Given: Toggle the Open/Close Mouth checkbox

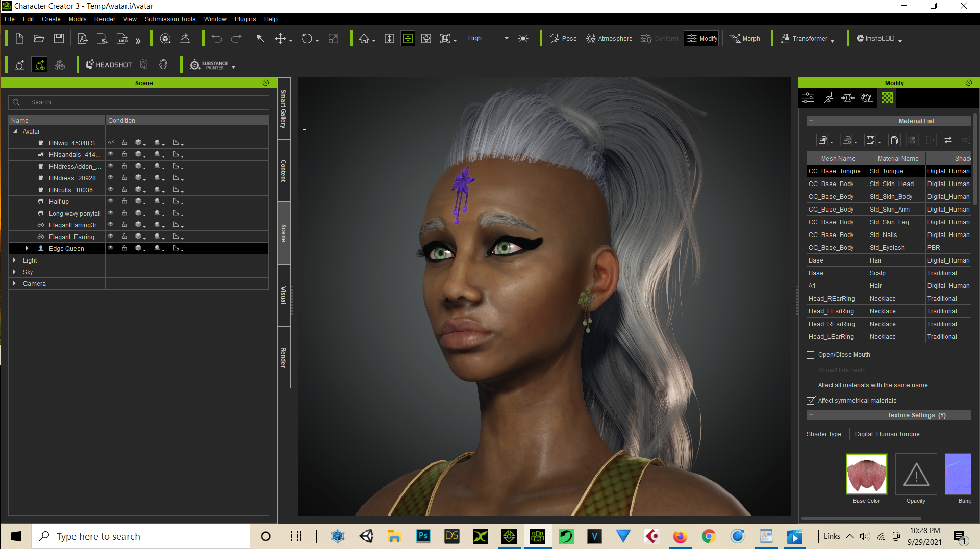Looking at the screenshot, I should 810,355.
